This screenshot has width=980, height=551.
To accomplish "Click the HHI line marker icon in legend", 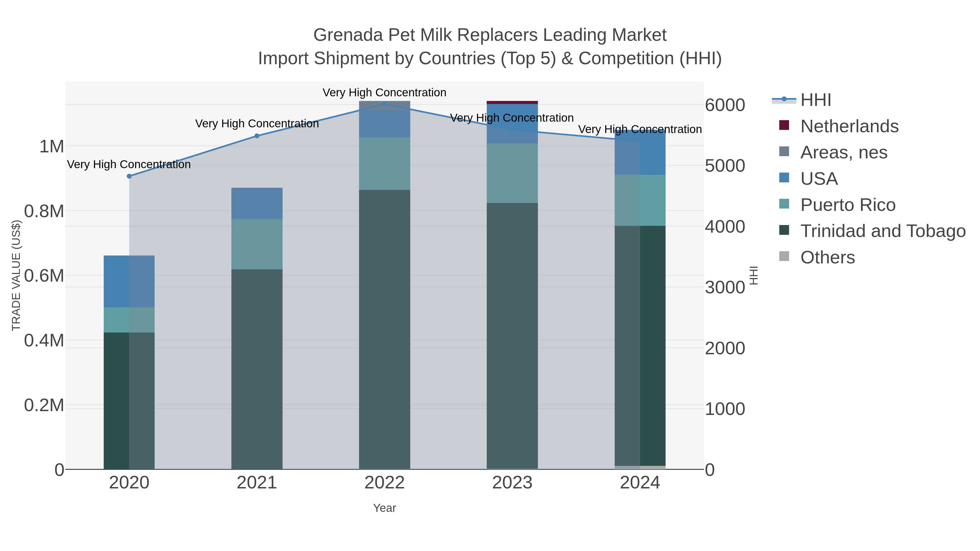I will [x=784, y=99].
